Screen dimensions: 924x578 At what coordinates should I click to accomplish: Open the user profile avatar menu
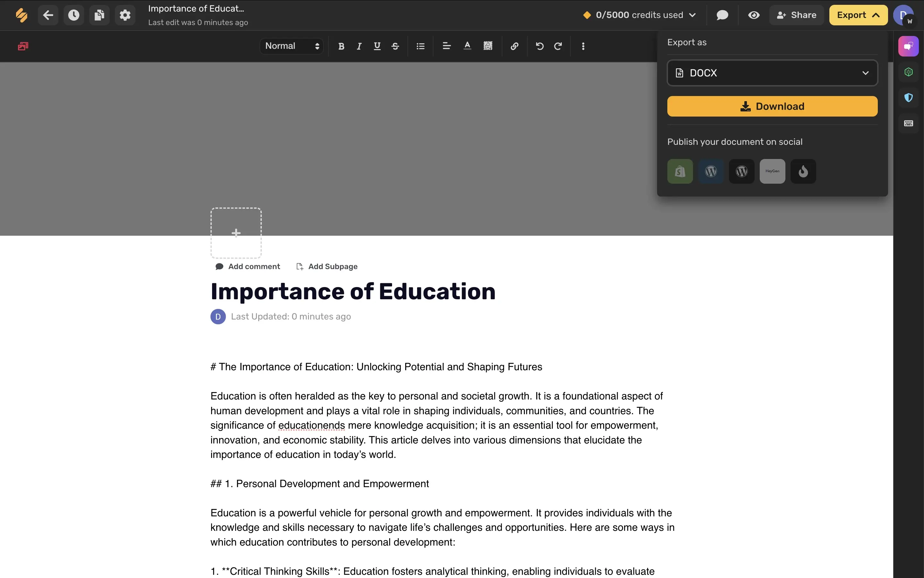point(903,15)
